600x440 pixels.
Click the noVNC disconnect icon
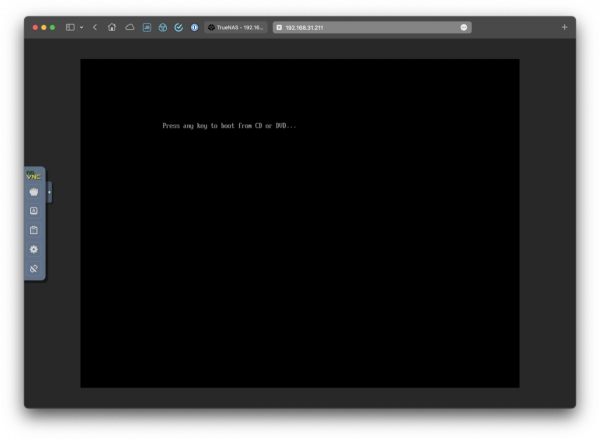(x=33, y=269)
